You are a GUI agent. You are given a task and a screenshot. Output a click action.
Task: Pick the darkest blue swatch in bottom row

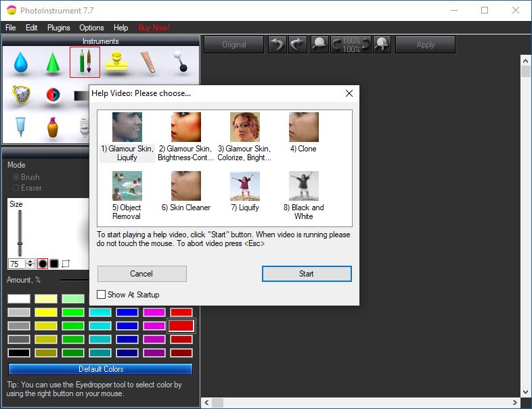coord(127,353)
